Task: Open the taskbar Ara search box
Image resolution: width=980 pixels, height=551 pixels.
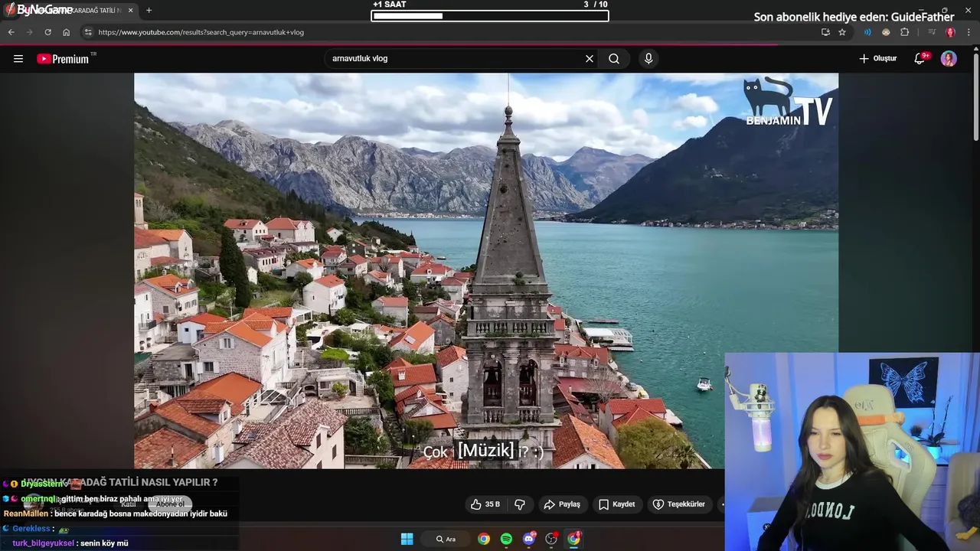Action: (446, 539)
